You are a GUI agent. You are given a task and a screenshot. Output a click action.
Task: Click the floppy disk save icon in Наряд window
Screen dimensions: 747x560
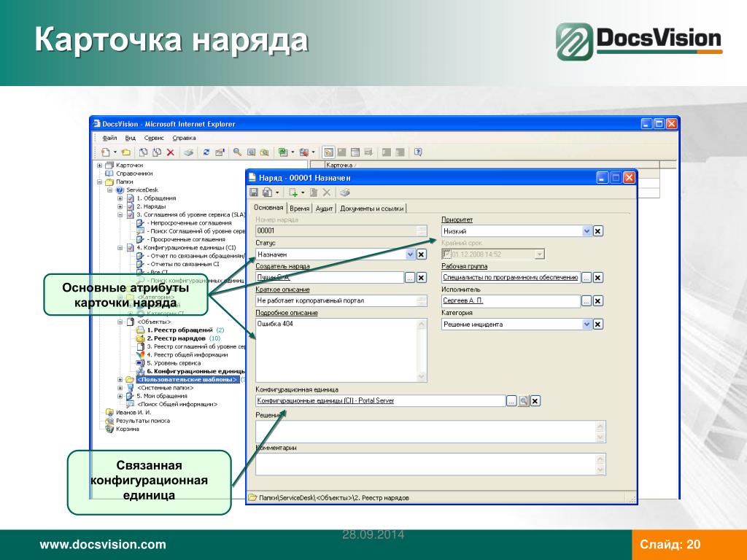(x=254, y=192)
